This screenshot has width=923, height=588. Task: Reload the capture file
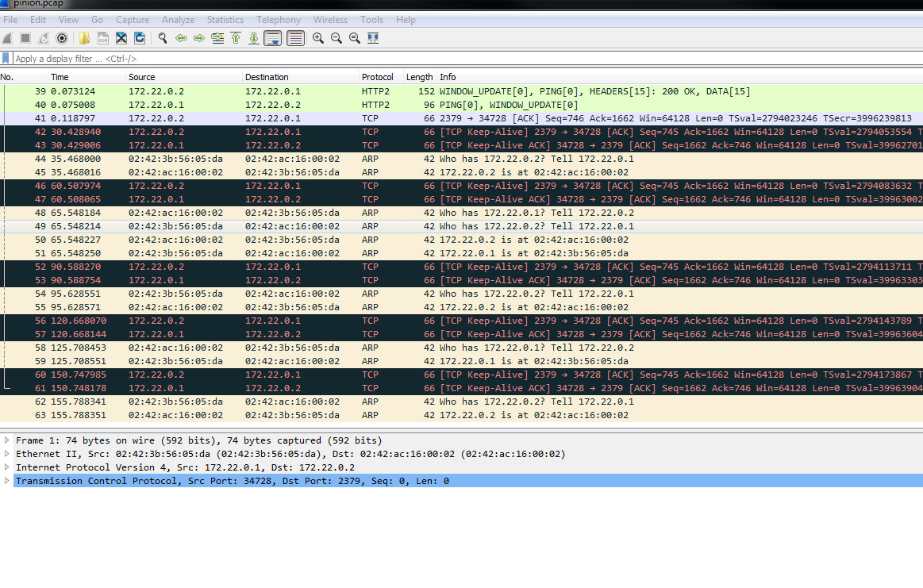139,37
